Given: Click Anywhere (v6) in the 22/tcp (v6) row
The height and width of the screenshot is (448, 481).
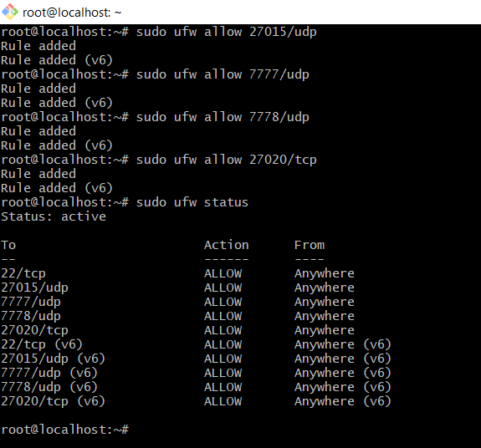Looking at the screenshot, I should pos(343,344).
